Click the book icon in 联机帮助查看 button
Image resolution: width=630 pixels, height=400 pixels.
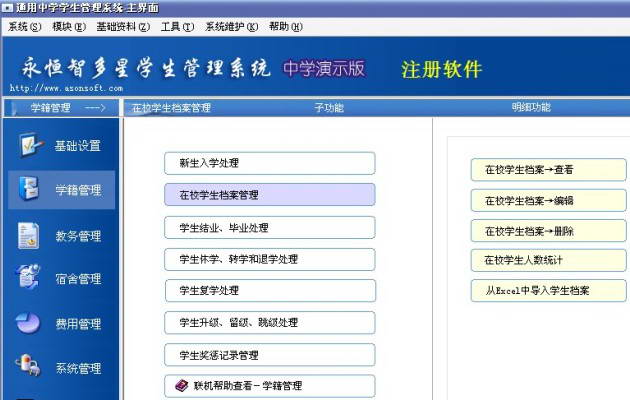(182, 386)
